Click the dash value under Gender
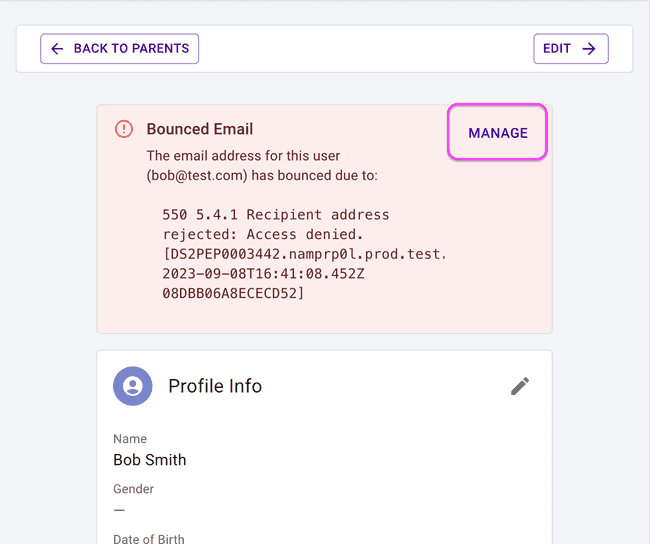650x544 pixels. point(119,510)
